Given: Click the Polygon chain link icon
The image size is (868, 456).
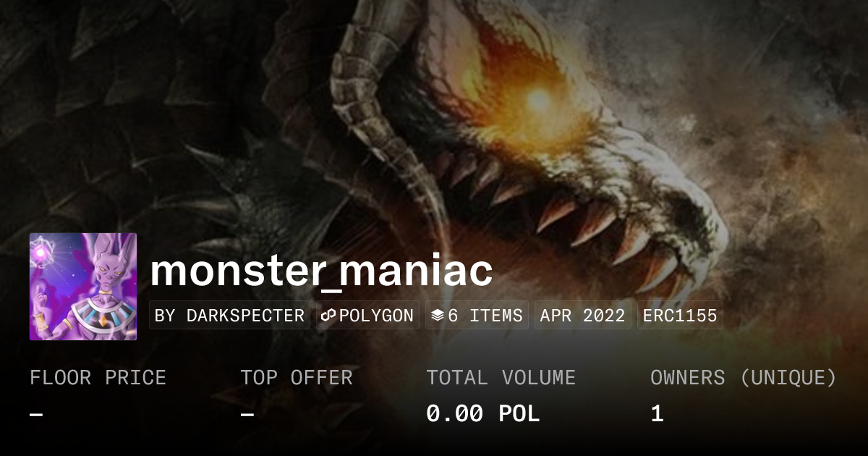Looking at the screenshot, I should click(x=327, y=316).
